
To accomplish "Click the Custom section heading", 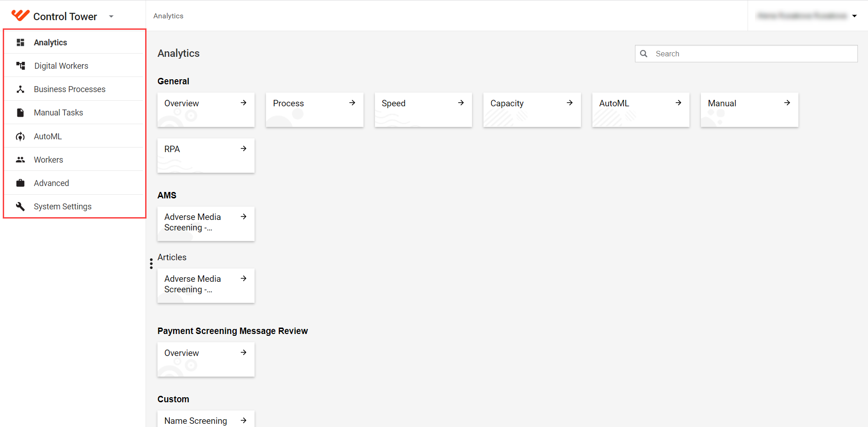I will click(173, 399).
